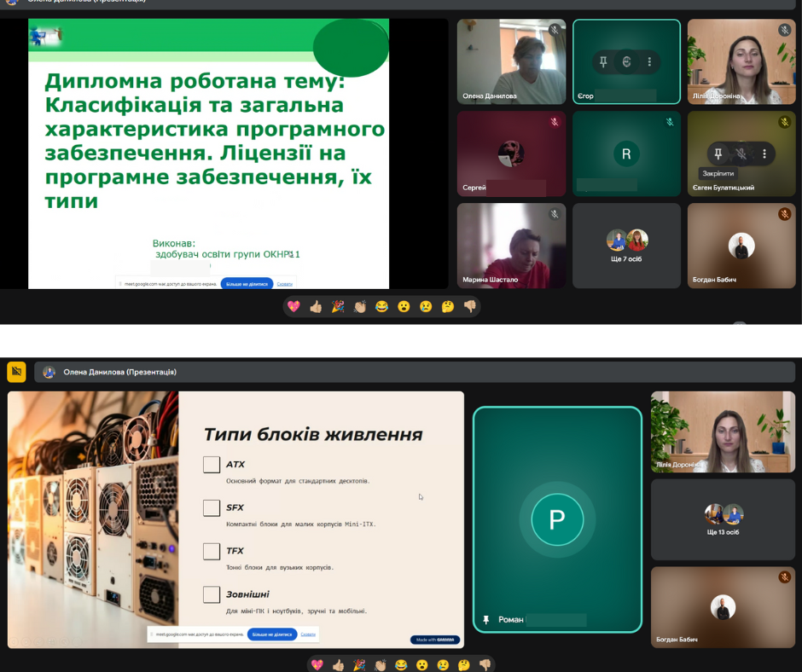Click 'Виконав:' text on the diploma slide
Screen dimensions: 802x672
click(x=174, y=243)
